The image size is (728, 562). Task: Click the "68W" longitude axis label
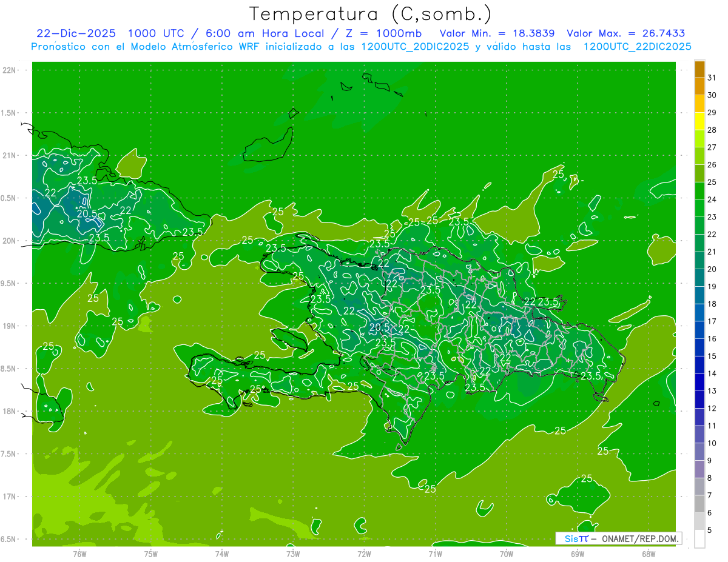[649, 554]
